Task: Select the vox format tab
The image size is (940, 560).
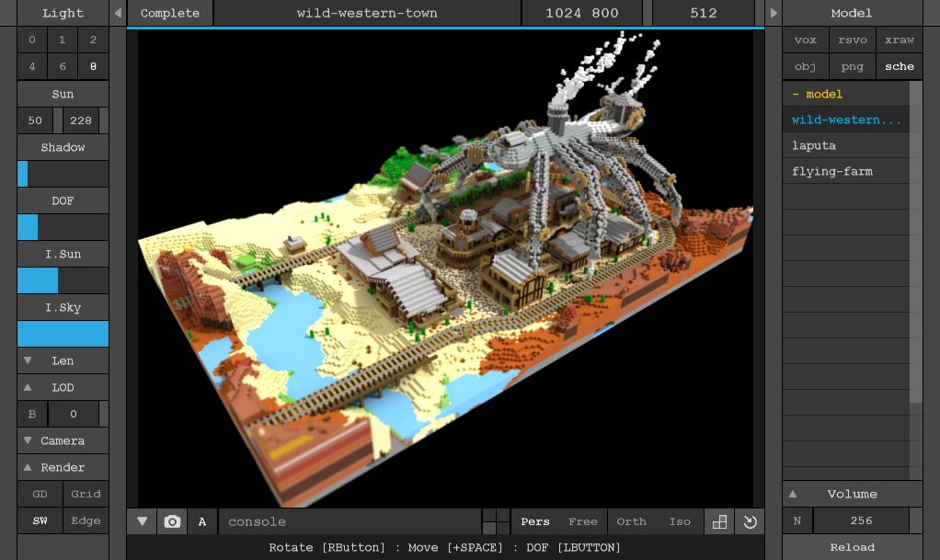Action: click(x=806, y=40)
